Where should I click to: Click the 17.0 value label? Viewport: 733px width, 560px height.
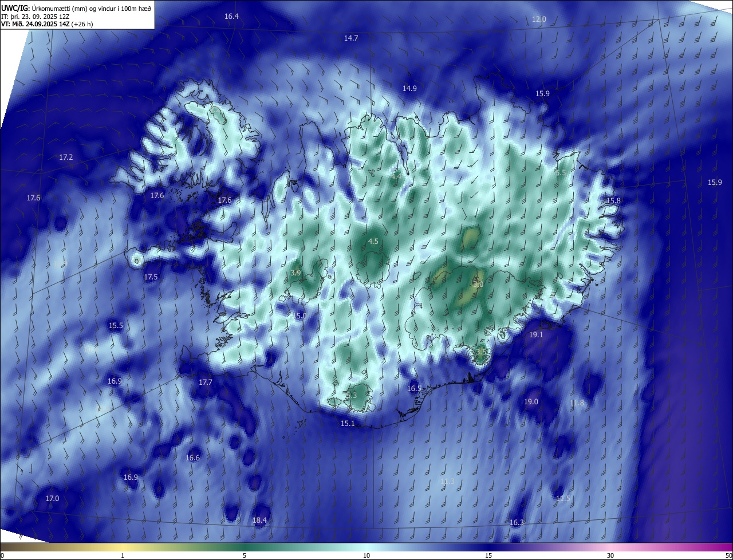(x=52, y=499)
